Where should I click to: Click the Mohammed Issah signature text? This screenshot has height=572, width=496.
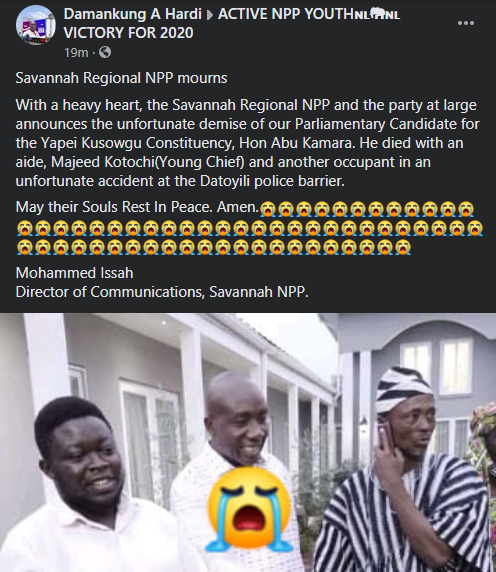point(74,273)
